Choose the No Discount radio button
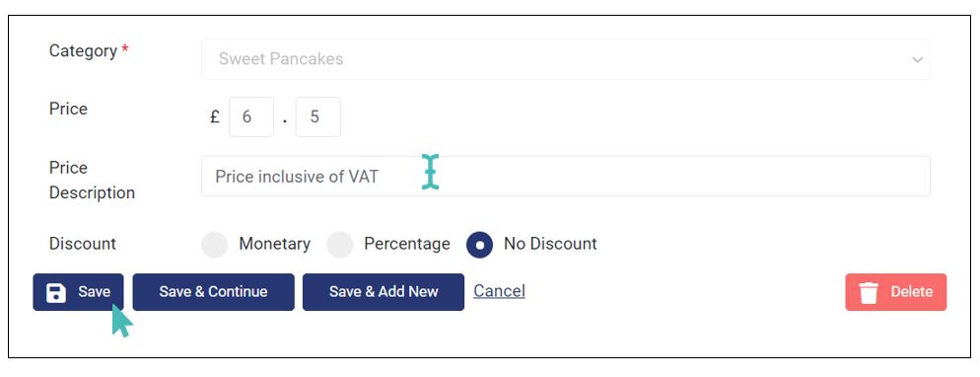 (x=479, y=245)
